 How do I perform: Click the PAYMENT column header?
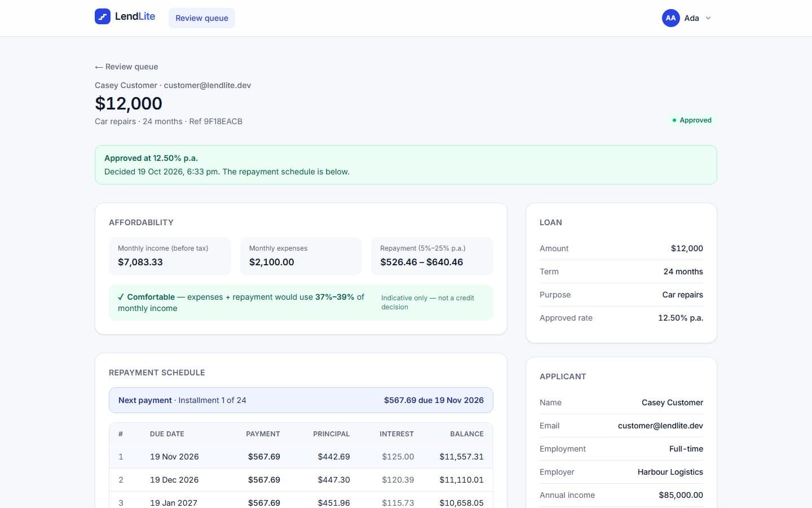pyautogui.click(x=263, y=434)
